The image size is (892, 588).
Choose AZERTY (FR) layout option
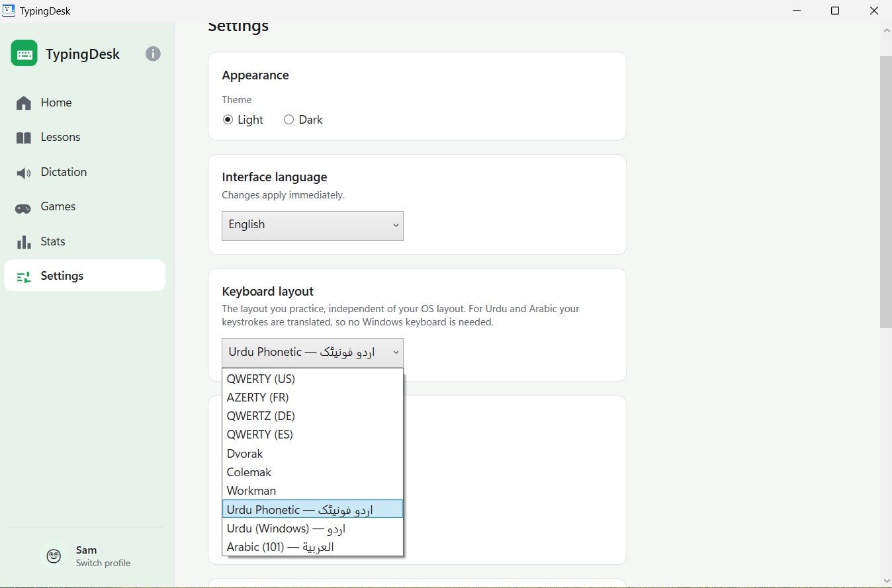coord(312,398)
